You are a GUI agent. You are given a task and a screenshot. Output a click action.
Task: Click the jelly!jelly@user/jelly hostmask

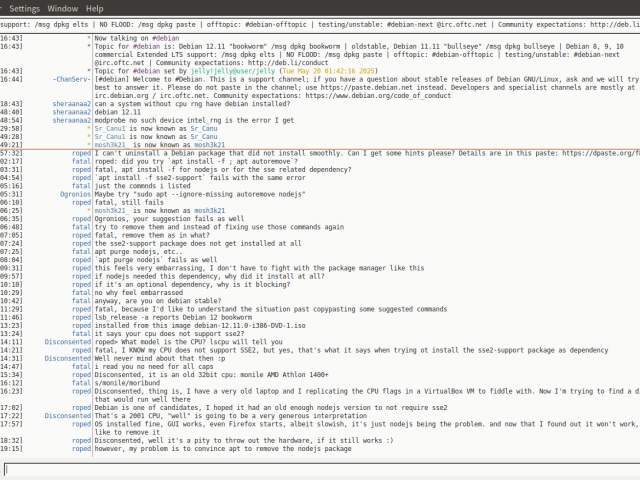(233, 71)
